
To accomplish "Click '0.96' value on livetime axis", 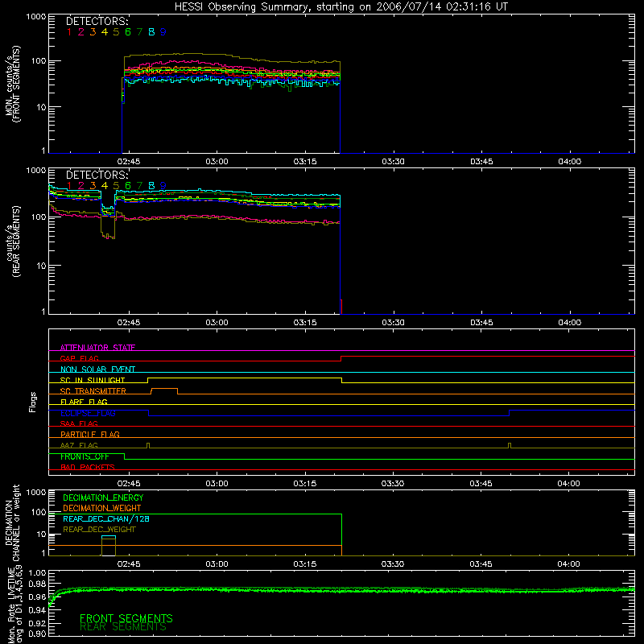I will click(37, 597).
